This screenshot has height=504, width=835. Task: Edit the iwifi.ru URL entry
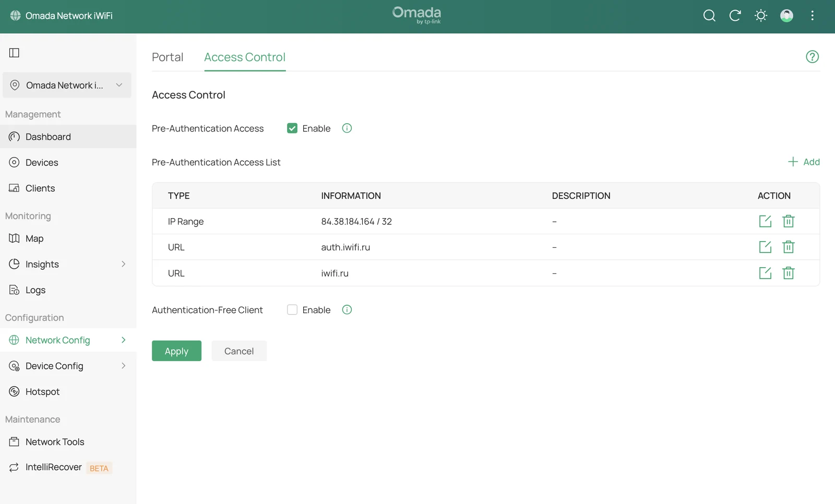tap(765, 273)
